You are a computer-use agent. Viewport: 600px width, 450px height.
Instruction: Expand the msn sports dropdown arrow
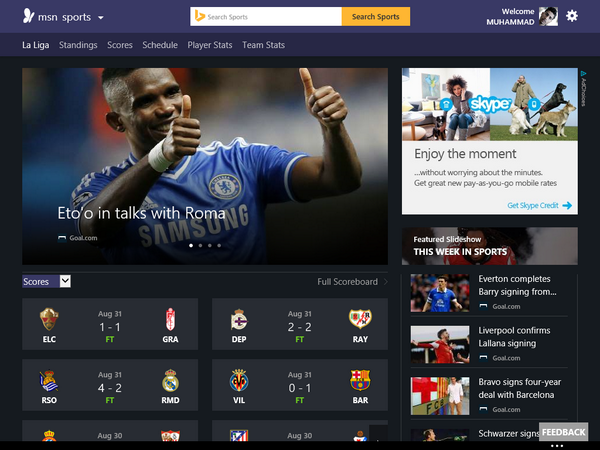(x=101, y=18)
